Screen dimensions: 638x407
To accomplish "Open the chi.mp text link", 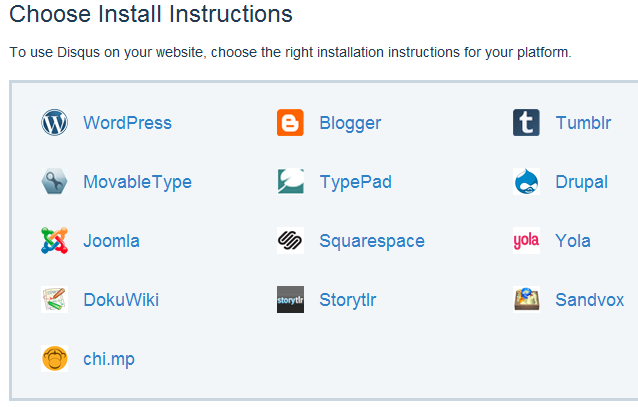I will [x=109, y=360].
